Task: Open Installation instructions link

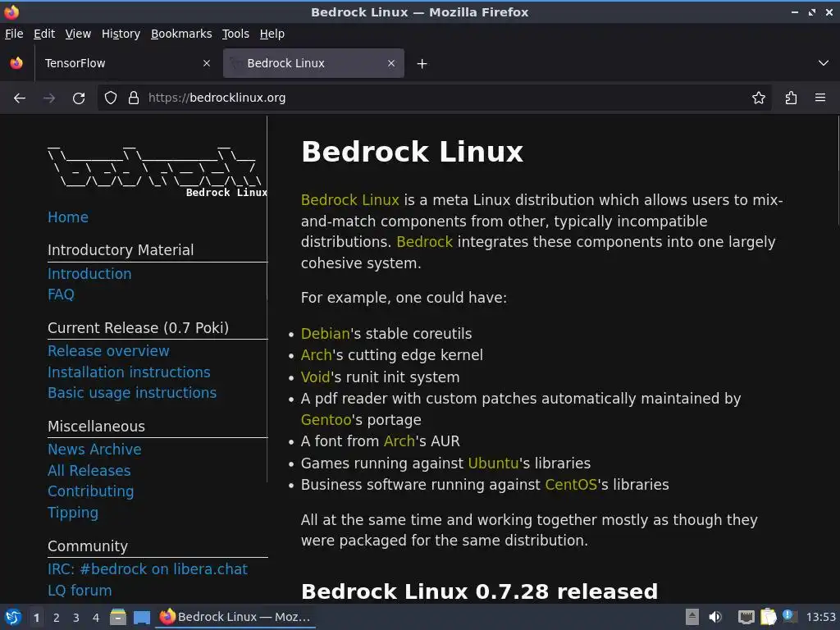Action: 129,372
